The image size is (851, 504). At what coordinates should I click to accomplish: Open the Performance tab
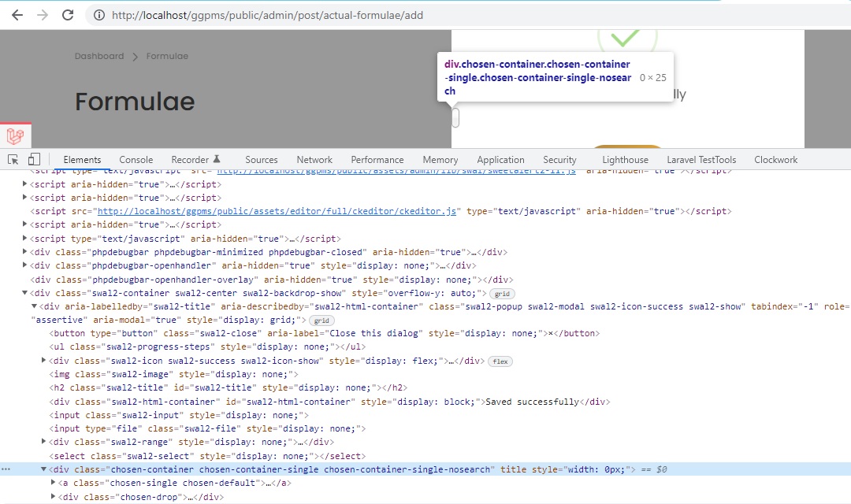point(377,160)
